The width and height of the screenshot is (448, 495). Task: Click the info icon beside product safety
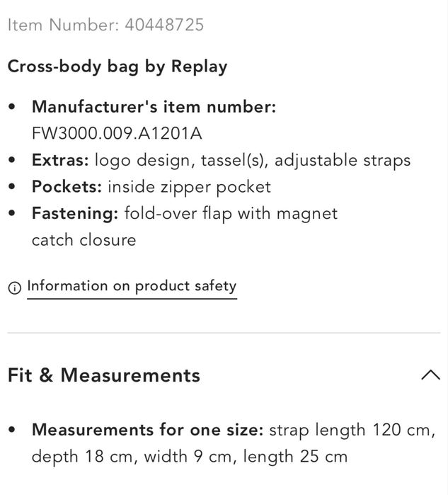click(x=13, y=288)
